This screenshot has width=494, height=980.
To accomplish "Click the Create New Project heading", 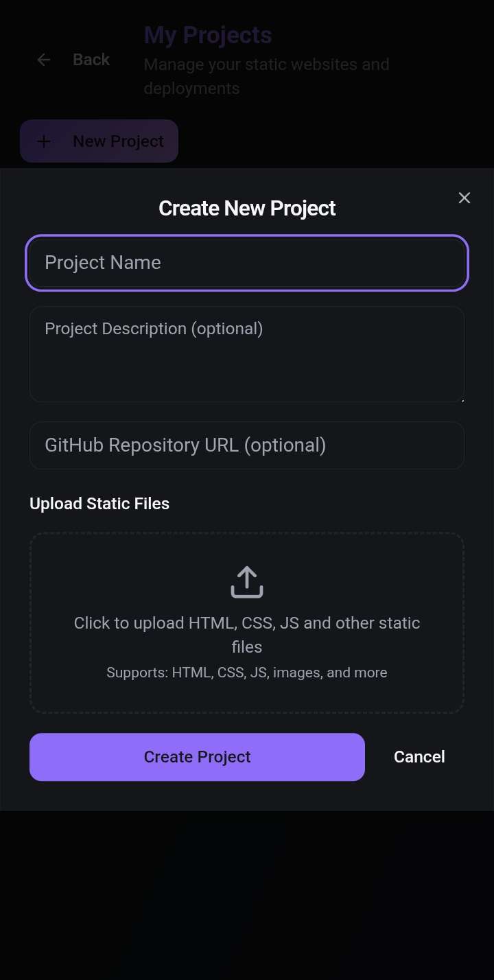I will click(x=247, y=208).
